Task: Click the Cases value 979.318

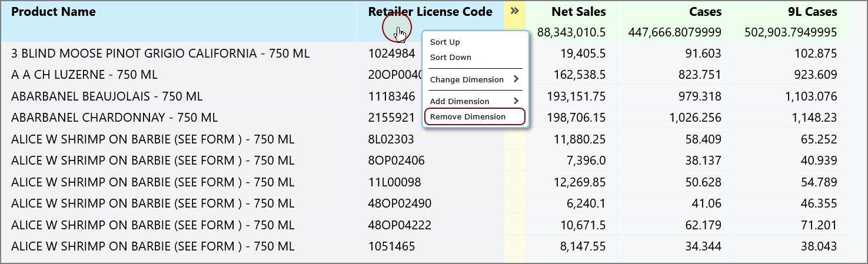Action: coord(700,96)
